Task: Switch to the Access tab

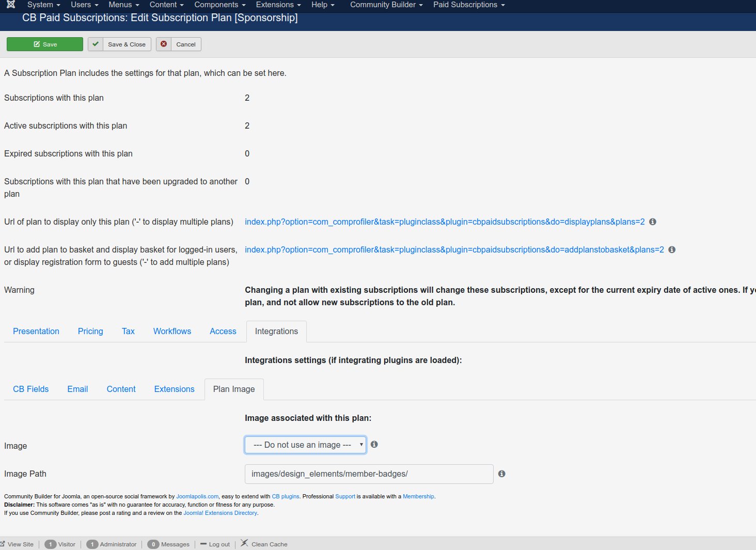Action: [x=223, y=331]
